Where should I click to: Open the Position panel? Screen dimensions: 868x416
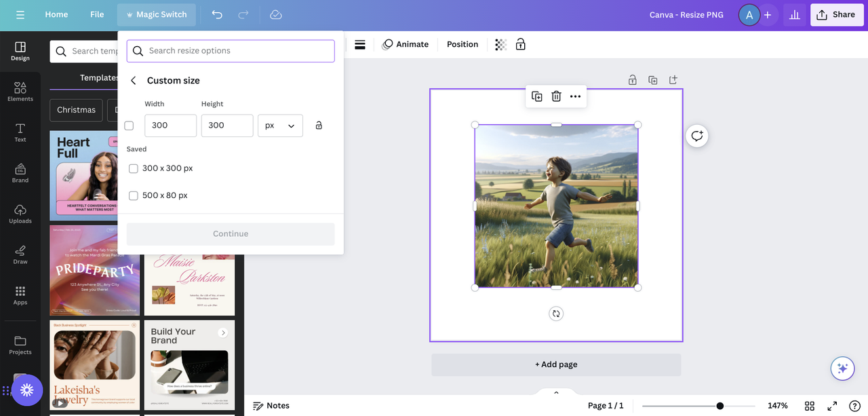[462, 44]
